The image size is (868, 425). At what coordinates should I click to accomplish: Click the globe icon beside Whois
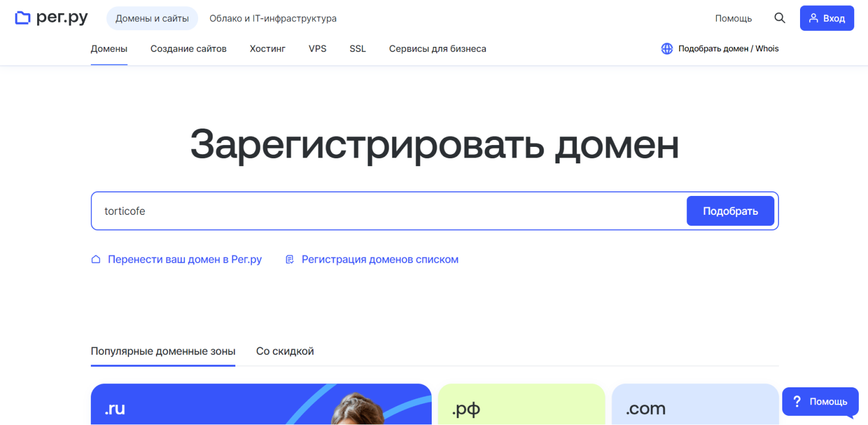tap(667, 49)
